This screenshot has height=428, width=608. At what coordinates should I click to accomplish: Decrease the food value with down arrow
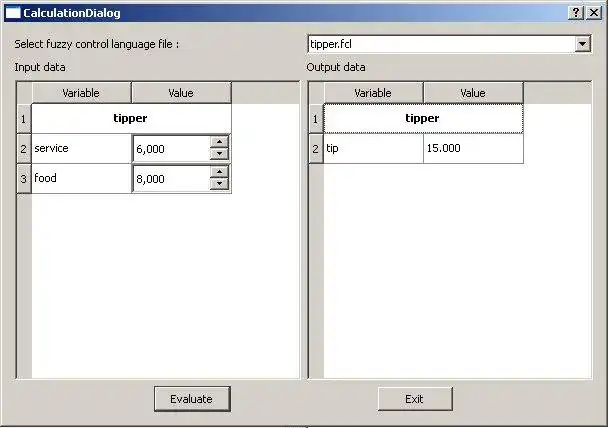pyautogui.click(x=219, y=184)
